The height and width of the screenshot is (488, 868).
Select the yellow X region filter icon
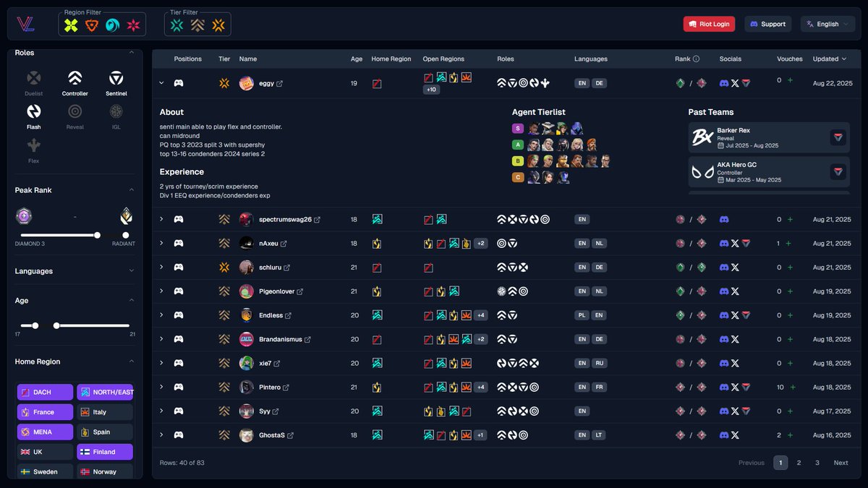point(71,25)
